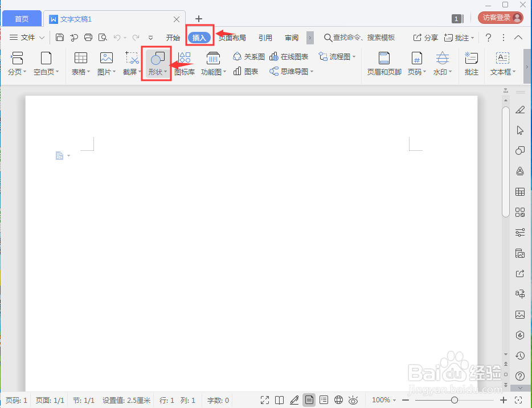Open the 页码 page number tool
This screenshot has height=408, width=532.
pyautogui.click(x=416, y=63)
